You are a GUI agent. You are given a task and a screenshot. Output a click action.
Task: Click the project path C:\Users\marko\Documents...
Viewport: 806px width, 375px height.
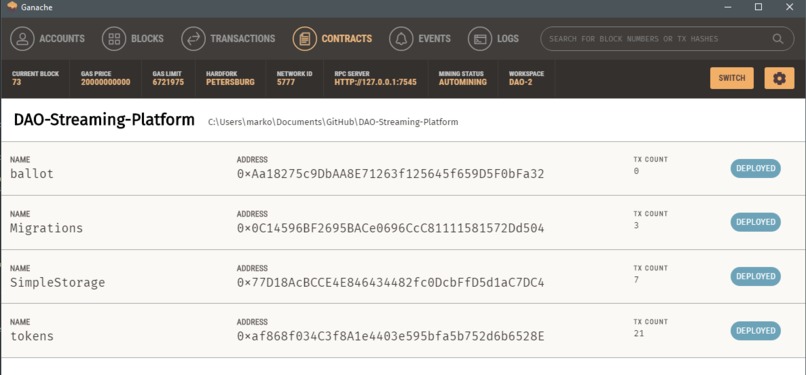pyautogui.click(x=333, y=122)
